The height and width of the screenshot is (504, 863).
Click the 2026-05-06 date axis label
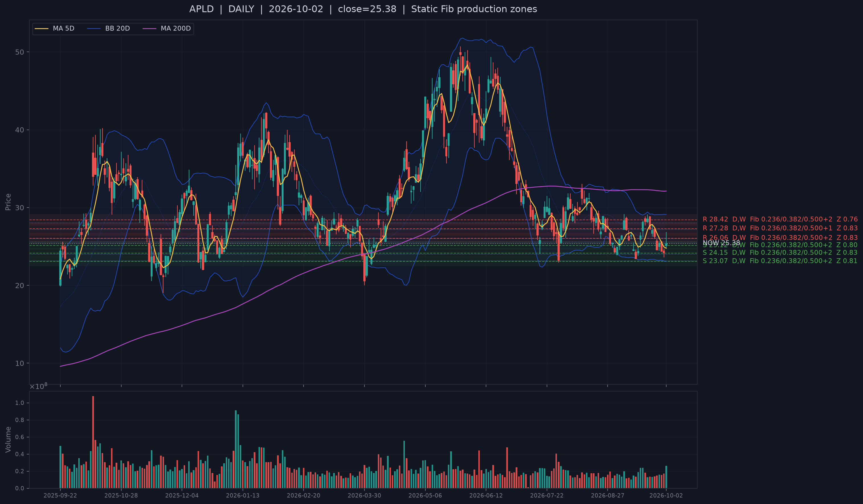pos(425,496)
